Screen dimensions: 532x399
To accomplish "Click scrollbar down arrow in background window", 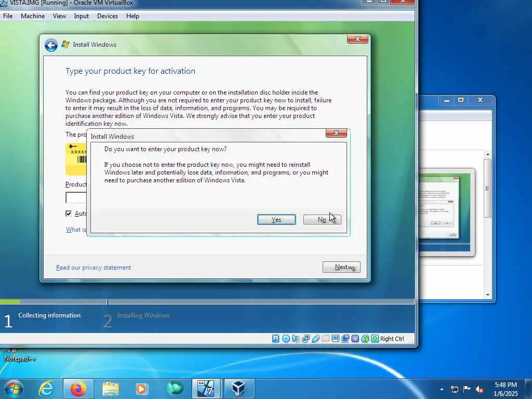I will [x=487, y=295].
